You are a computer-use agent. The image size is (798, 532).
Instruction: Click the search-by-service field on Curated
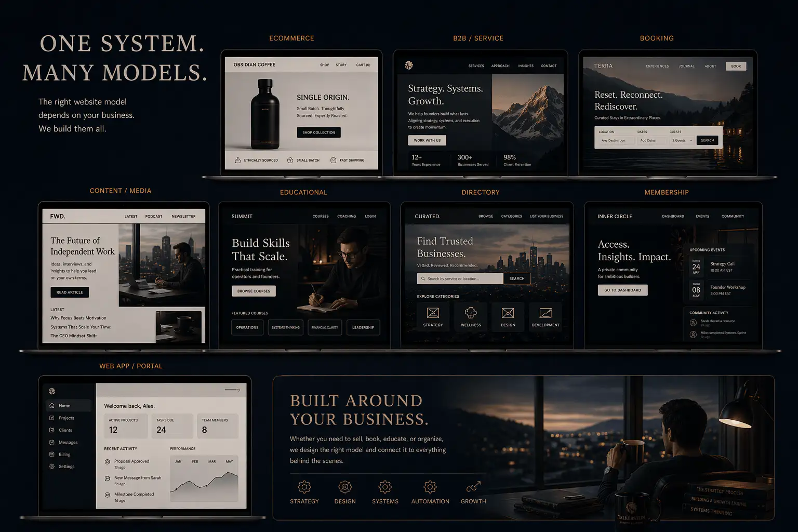pos(459,278)
